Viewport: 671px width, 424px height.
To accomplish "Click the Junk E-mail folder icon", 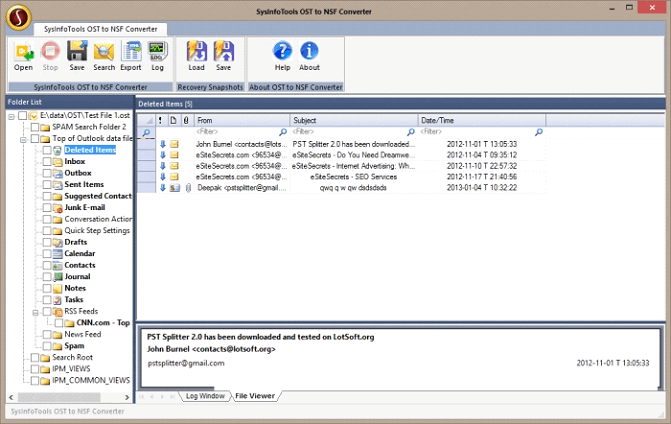I will tap(58, 208).
